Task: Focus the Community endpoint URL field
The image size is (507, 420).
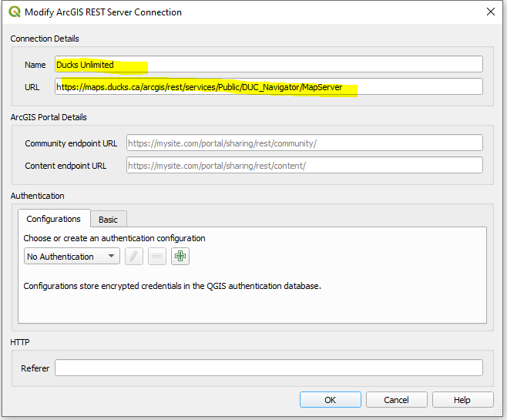Action: 304,143
